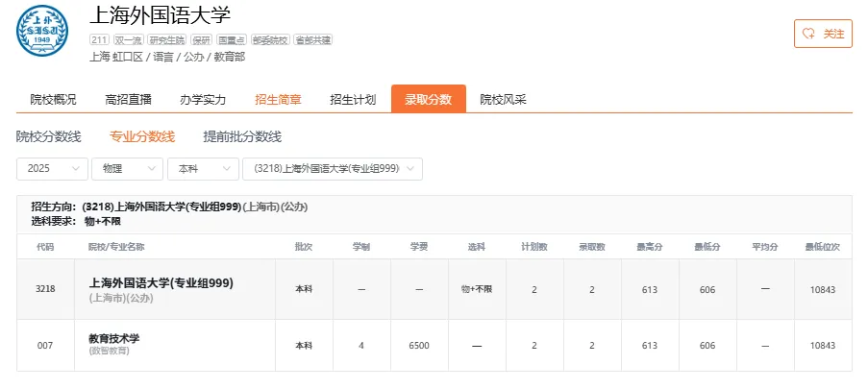The height and width of the screenshot is (389, 868).
Task: Click the 保研 tag
Action: click(x=202, y=39)
